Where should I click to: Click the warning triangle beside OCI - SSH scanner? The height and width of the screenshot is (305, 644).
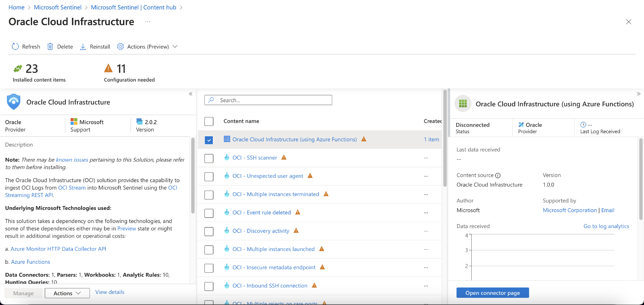283,157
